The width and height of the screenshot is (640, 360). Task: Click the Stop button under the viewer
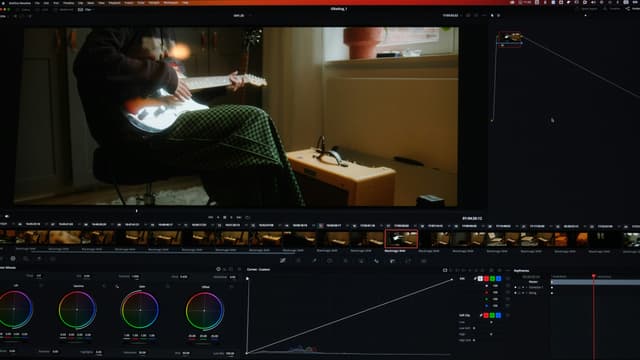224,218
